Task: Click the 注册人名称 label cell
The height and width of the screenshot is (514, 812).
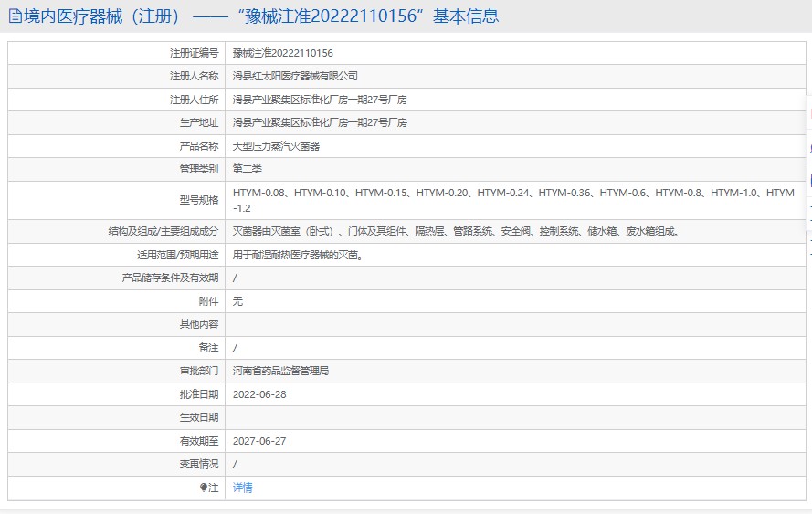Action: click(x=117, y=76)
